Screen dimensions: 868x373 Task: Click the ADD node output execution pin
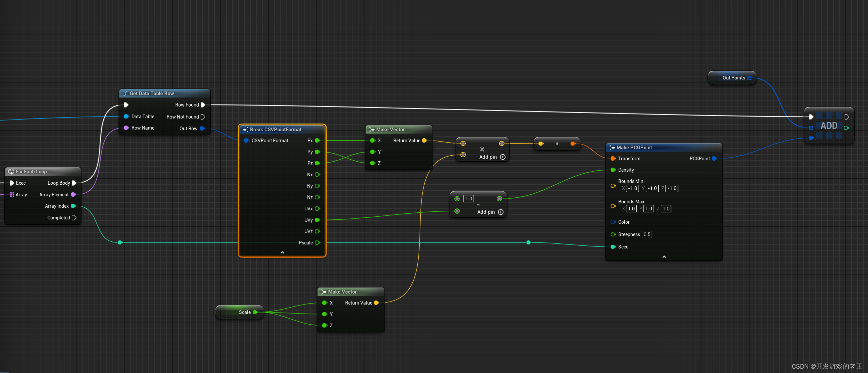pos(847,117)
